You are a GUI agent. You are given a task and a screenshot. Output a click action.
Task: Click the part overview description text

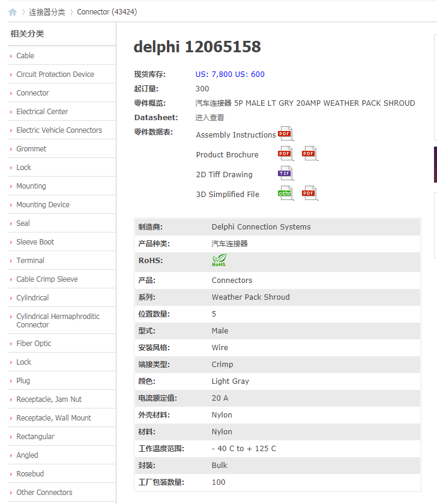pos(305,103)
